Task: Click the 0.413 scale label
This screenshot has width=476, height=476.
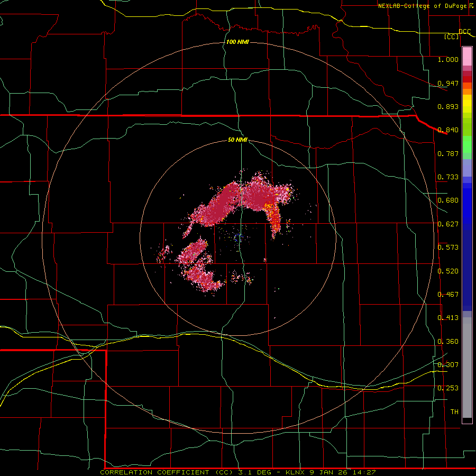Action: (x=448, y=318)
